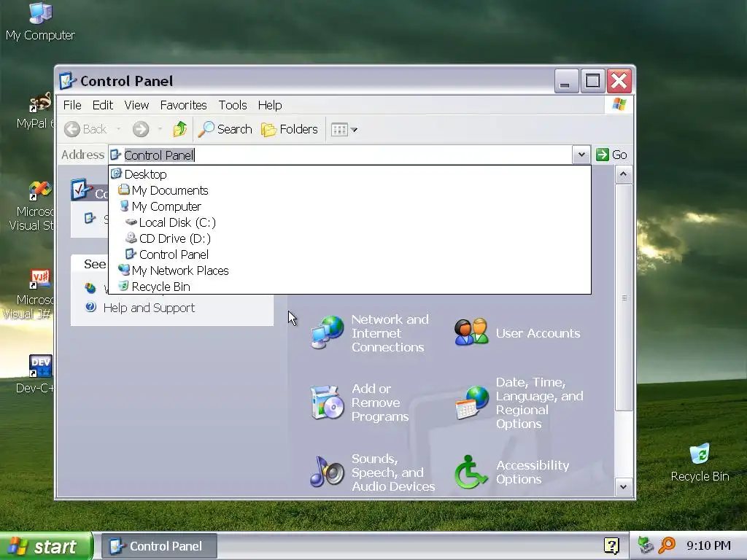Open the Help and Support link
The width and height of the screenshot is (747, 560).
pyautogui.click(x=149, y=308)
